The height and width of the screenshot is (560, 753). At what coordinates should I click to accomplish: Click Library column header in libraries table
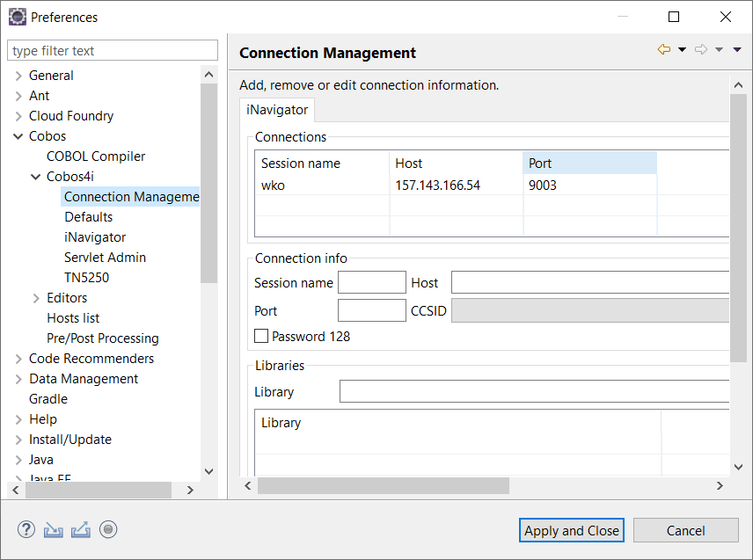coord(457,423)
